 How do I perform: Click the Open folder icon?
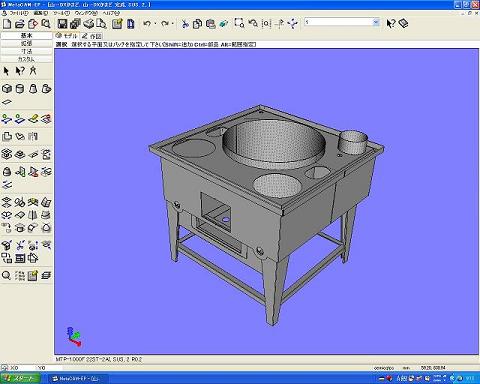[x=20, y=24]
